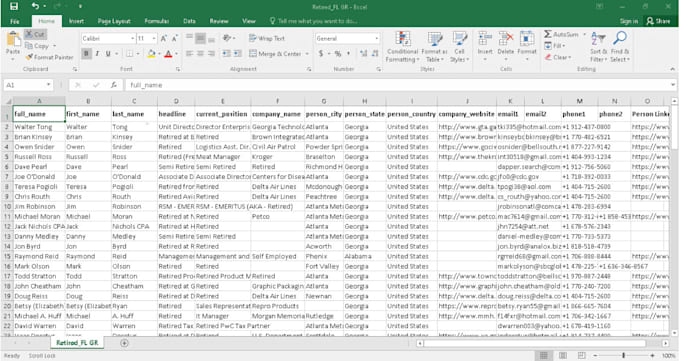Click the Font Color red A swatch

[x=168, y=54]
